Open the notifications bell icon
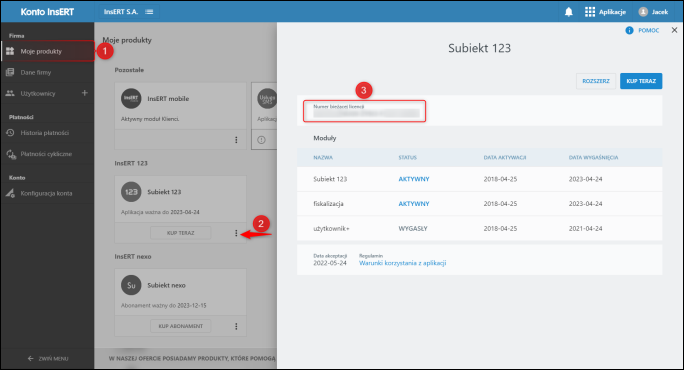684x370 pixels. coord(568,12)
